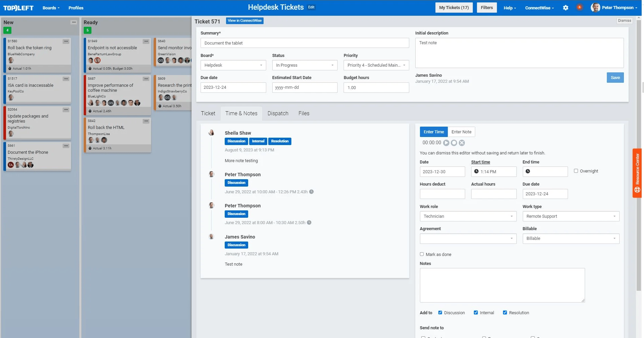
Task: Open card menu for Roll back the token ring
Action: (x=66, y=42)
